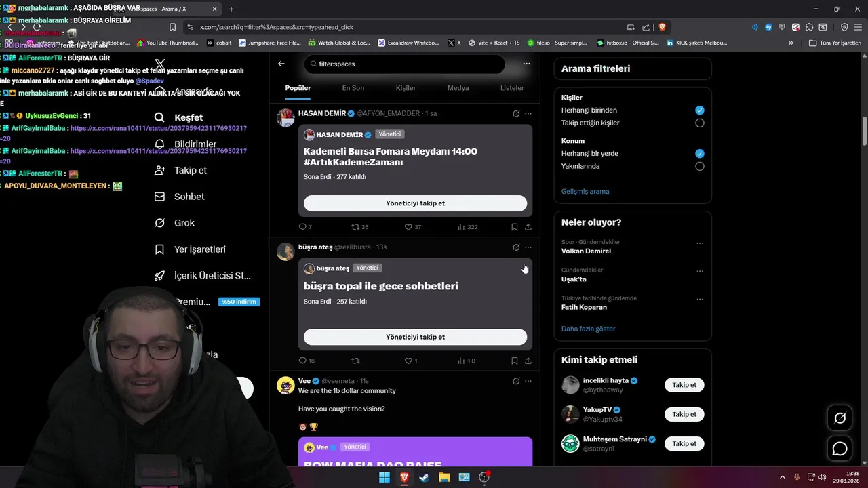Open İçerik Üreticisi Stüdyosu
Viewport: 868px width, 488px height.
pos(203,276)
